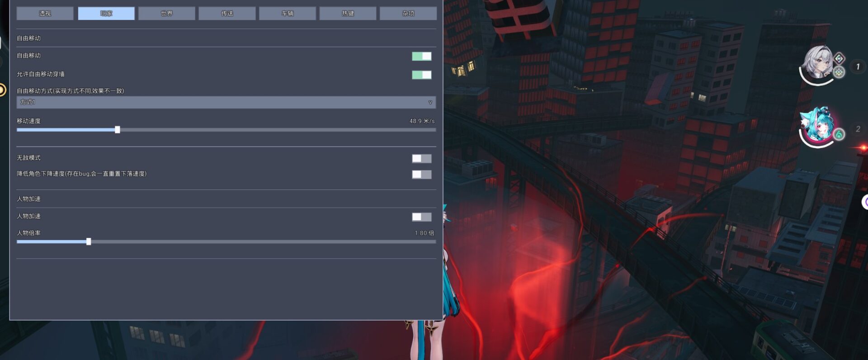Screen dimensions: 868x360
Task: Click the 人物倍率 slider handle
Action: (89, 242)
